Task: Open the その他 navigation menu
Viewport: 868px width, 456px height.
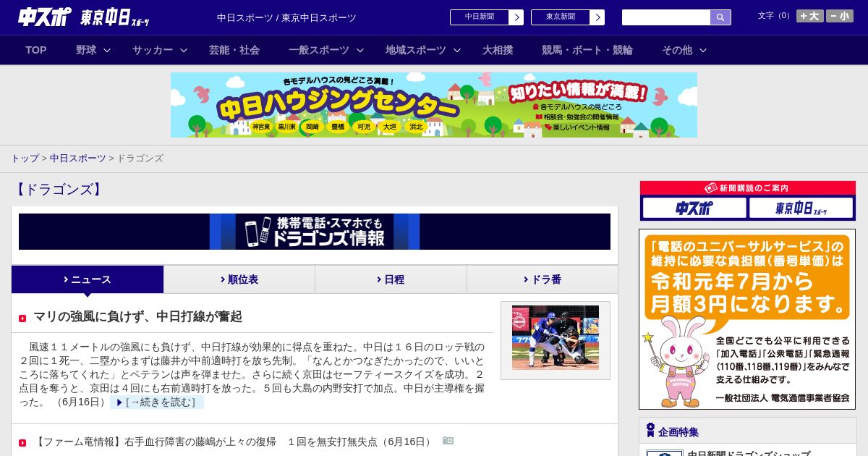Action: click(677, 50)
